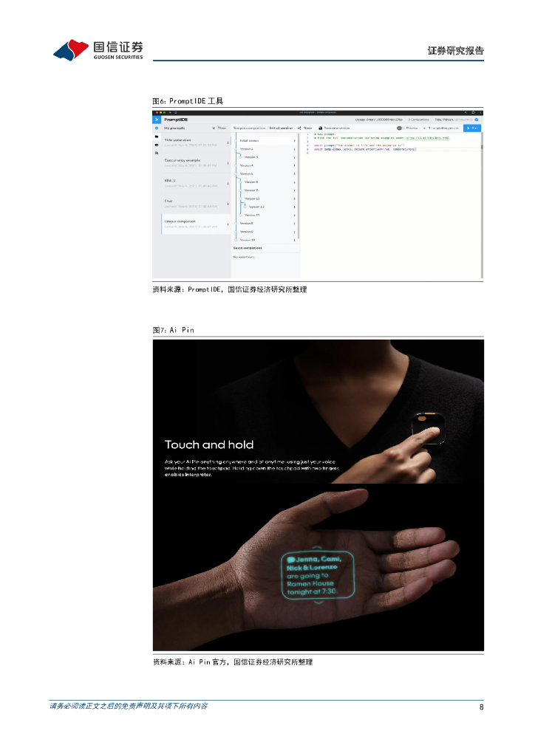Close the My prompts panel
The height and width of the screenshot is (756, 535).
pos(219,128)
